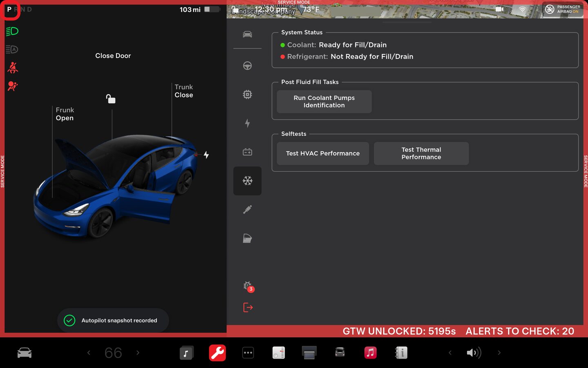Increase temperature with right chevron beside 66
The width and height of the screenshot is (588, 368).
pos(138,352)
